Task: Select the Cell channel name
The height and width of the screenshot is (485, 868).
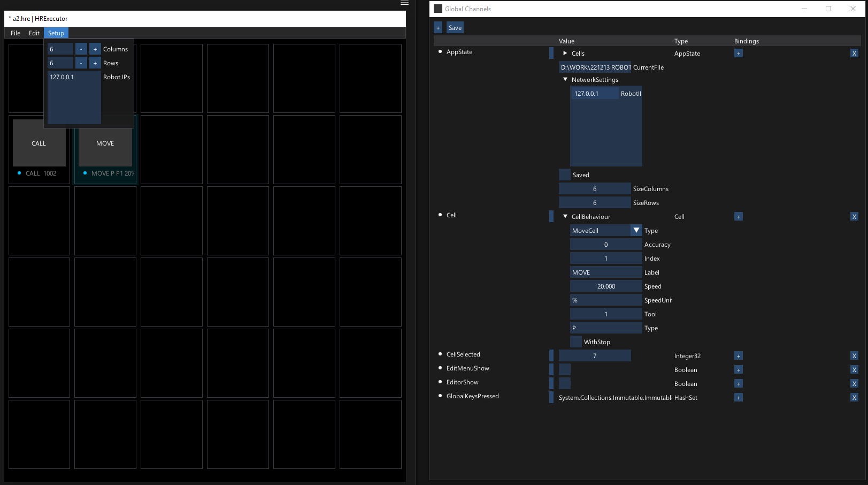Action: click(451, 215)
